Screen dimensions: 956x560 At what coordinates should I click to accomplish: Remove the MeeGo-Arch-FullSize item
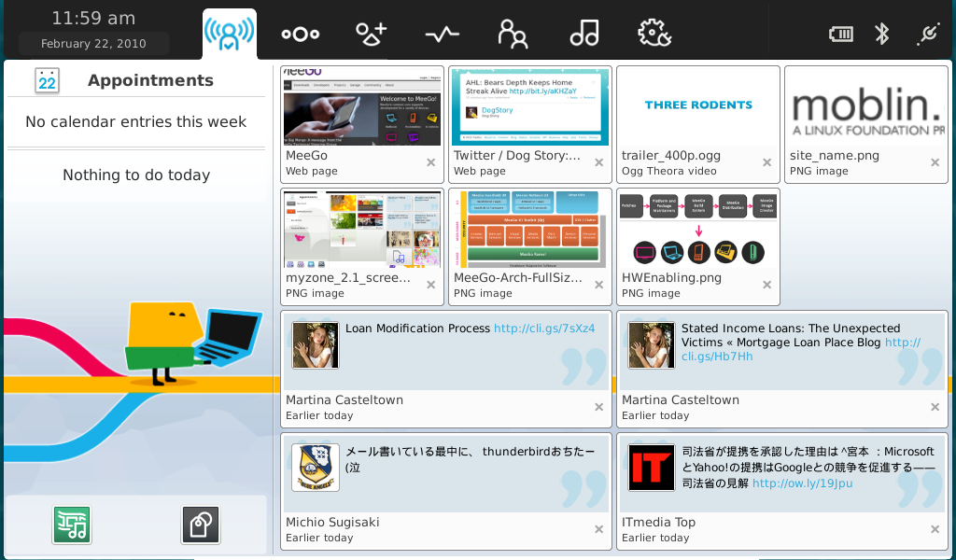(598, 285)
